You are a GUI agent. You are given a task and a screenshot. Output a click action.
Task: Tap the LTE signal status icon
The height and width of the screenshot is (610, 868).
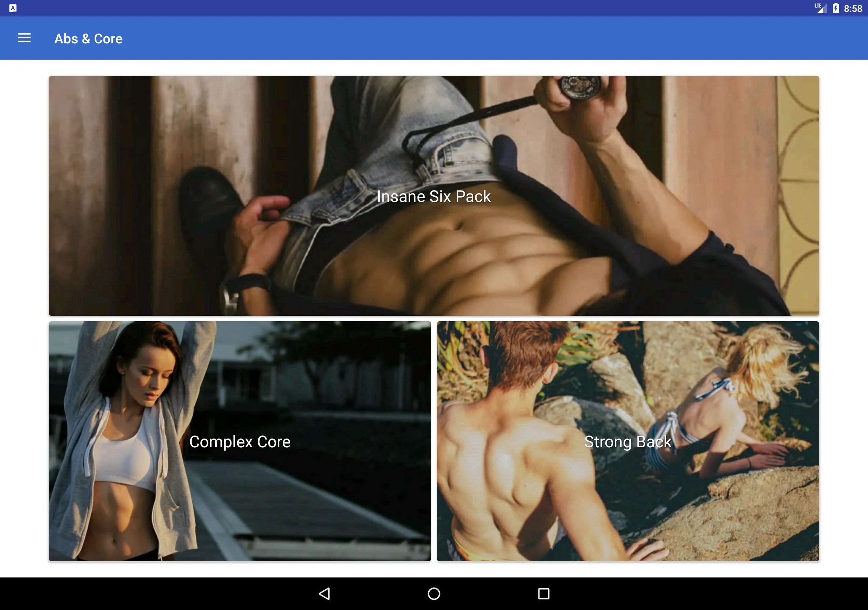point(821,8)
